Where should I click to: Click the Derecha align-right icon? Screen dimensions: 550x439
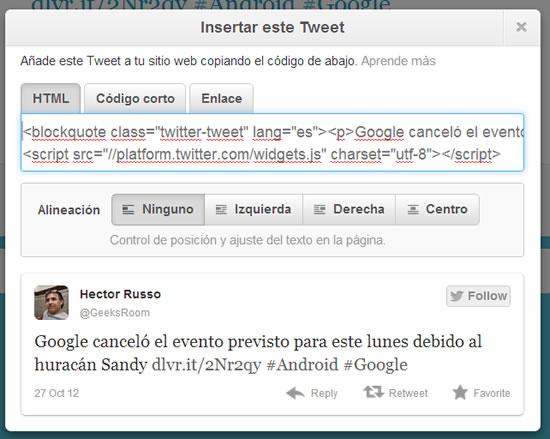tap(320, 210)
